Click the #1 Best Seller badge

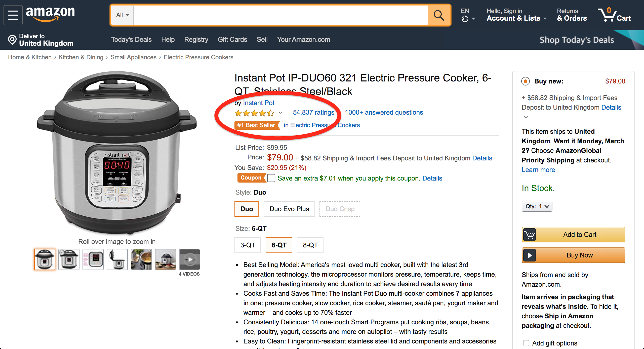(257, 125)
